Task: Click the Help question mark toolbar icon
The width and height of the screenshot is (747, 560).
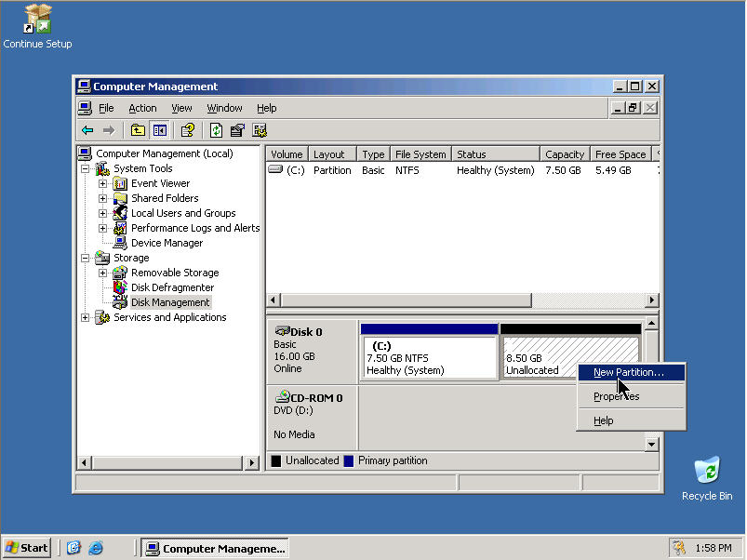Action: (x=188, y=130)
